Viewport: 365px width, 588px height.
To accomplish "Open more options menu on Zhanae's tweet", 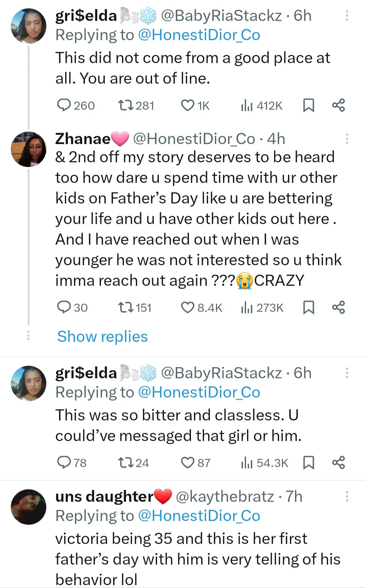I will 347,139.
